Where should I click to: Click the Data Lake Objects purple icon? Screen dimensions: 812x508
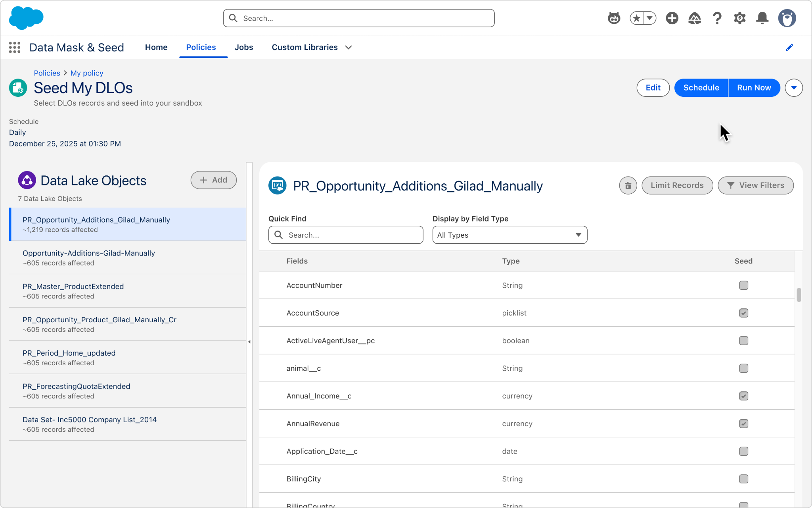(27, 180)
